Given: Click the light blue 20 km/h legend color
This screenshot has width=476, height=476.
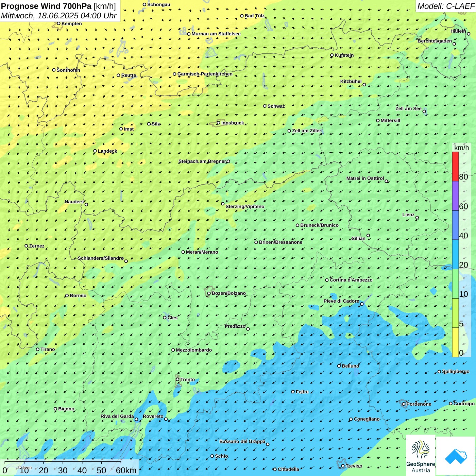Looking at the screenshot, I should point(455,255).
